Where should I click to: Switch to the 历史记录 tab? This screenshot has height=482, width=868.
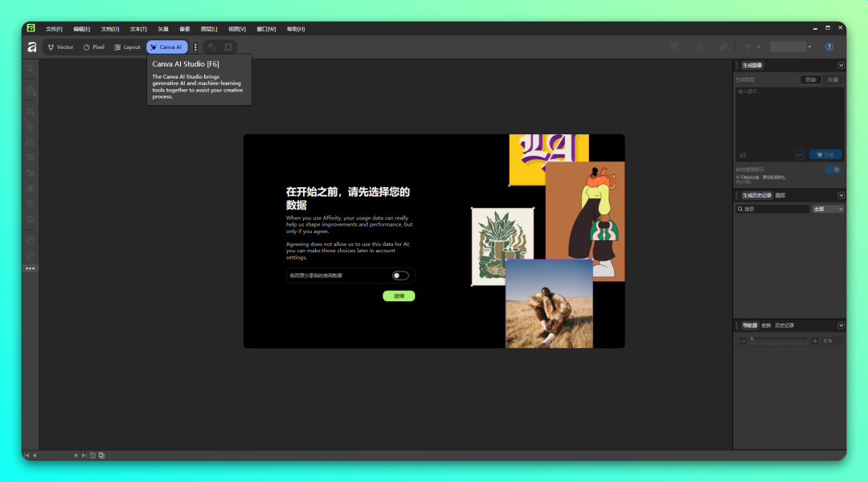(785, 325)
